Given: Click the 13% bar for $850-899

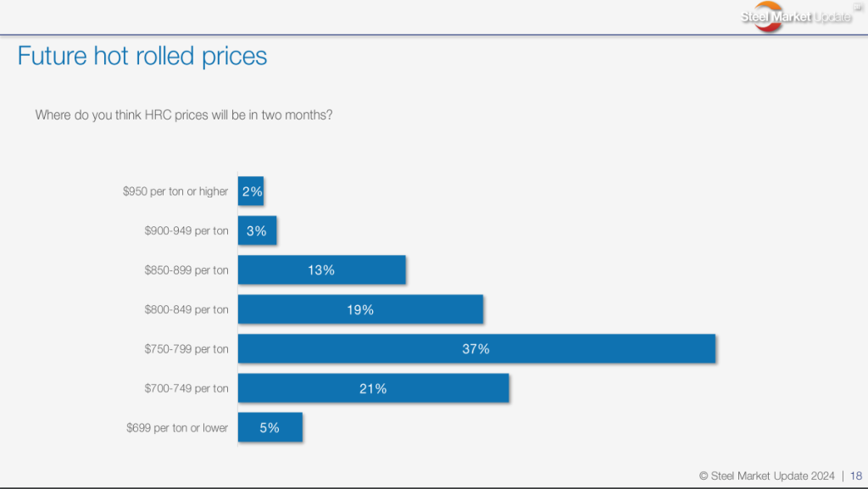Looking at the screenshot, I should coord(321,270).
